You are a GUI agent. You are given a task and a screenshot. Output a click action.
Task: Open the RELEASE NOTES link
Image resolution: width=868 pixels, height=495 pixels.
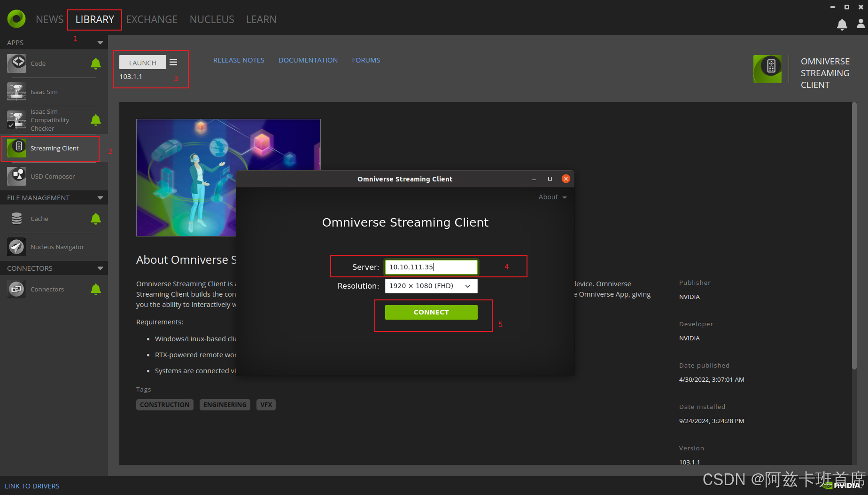pyautogui.click(x=239, y=60)
